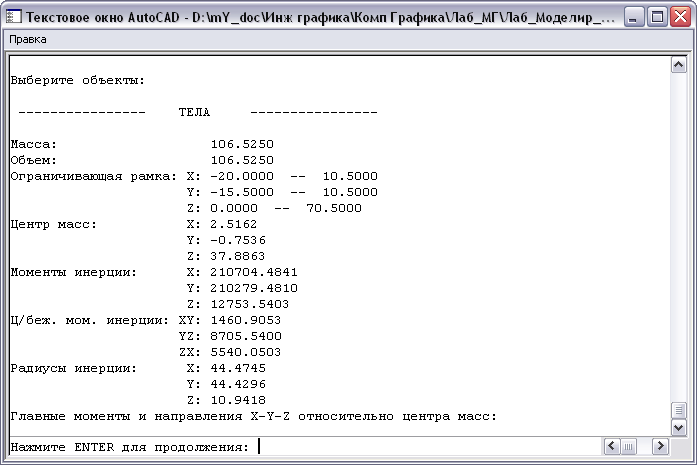Screen dimensions: 697x465
Task: Click the command line scroll left arrow
Action: pos(611,446)
